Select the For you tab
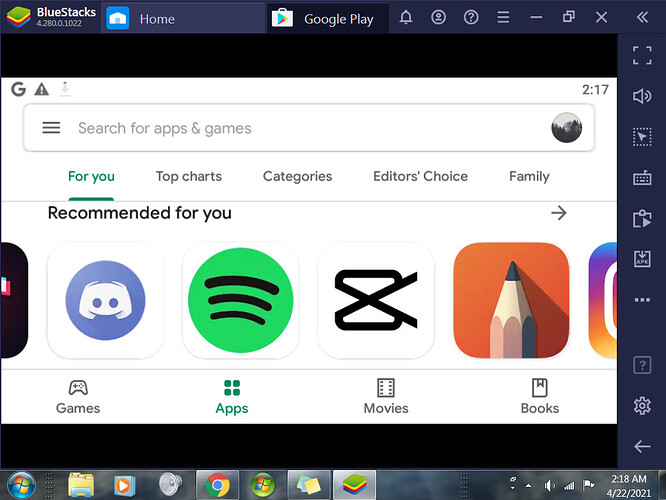 pos(91,176)
